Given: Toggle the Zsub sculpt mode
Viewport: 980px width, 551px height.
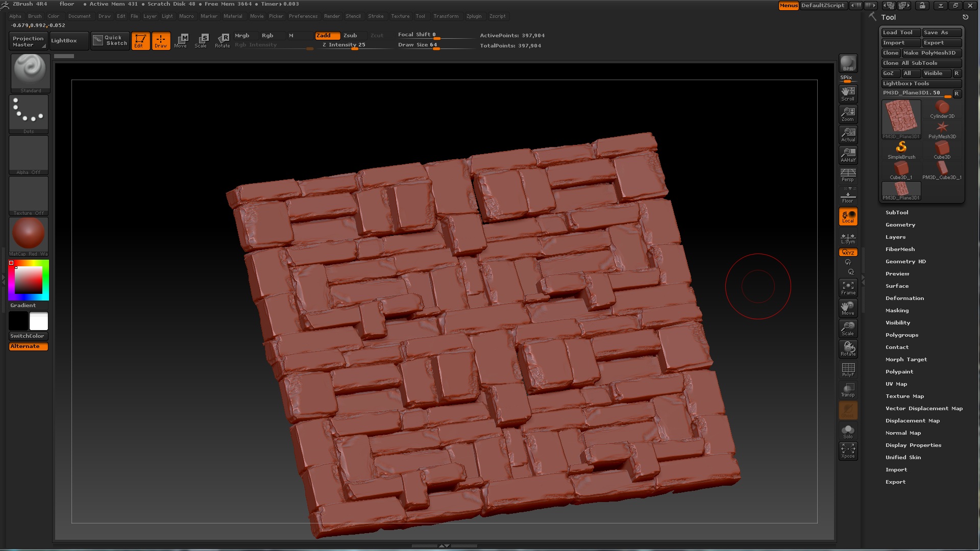Looking at the screenshot, I should click(350, 36).
